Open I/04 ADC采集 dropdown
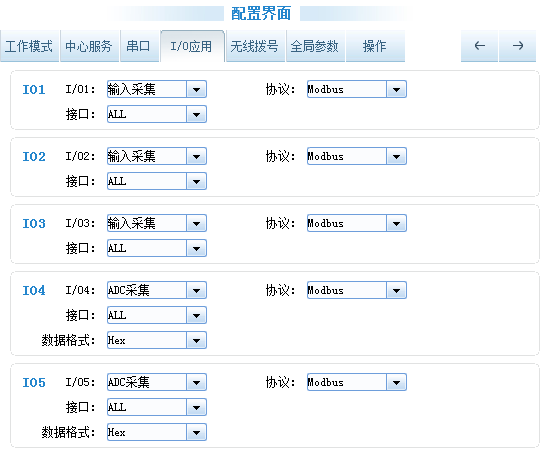 (x=157, y=290)
